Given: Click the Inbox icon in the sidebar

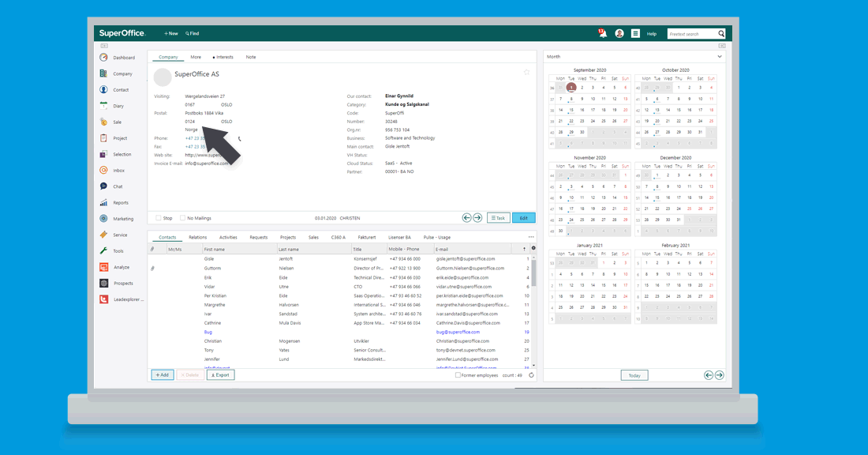Looking at the screenshot, I should click(103, 170).
